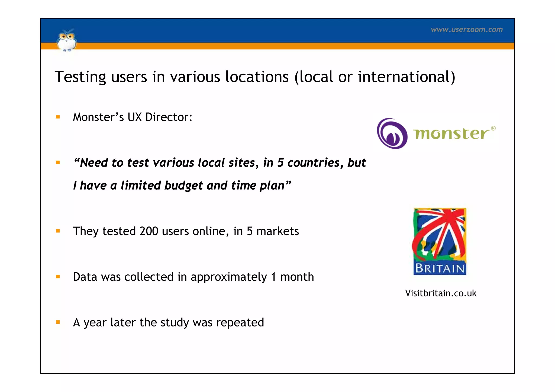
Task: Click the orange bullet beside the 200 users line
Action: pyautogui.click(x=58, y=231)
